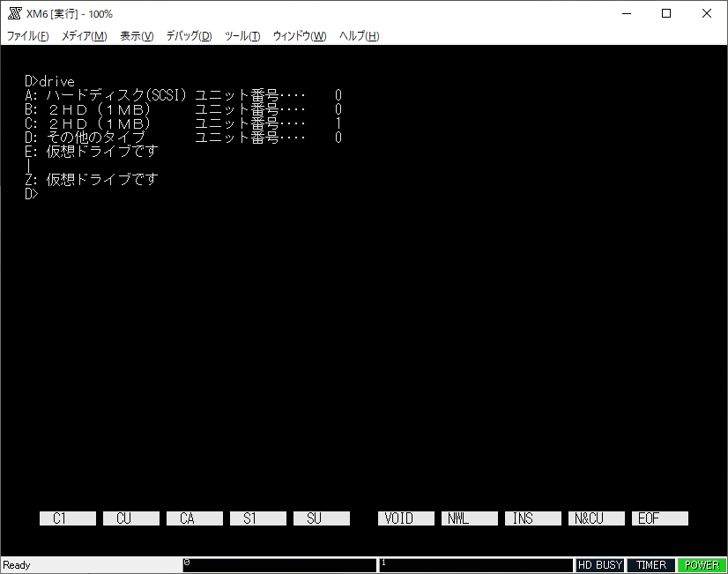Click the 'B: 2HD (1MB)' line
This screenshot has height=574, width=728.
183,109
